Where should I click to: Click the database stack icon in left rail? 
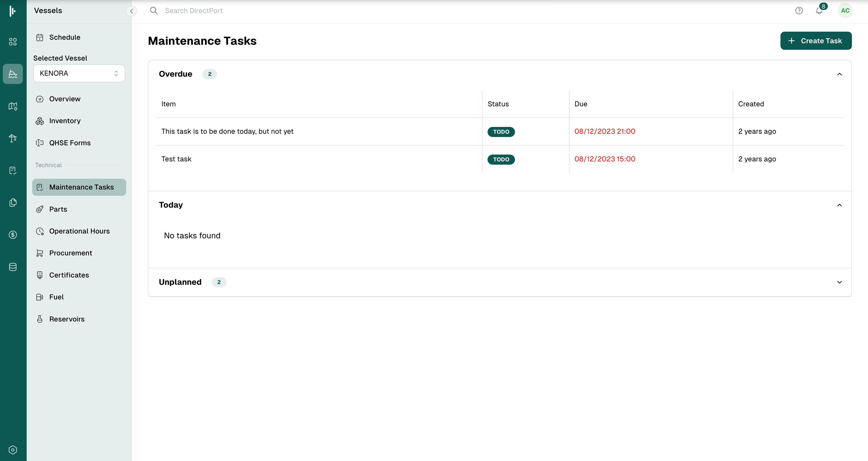tap(13, 267)
